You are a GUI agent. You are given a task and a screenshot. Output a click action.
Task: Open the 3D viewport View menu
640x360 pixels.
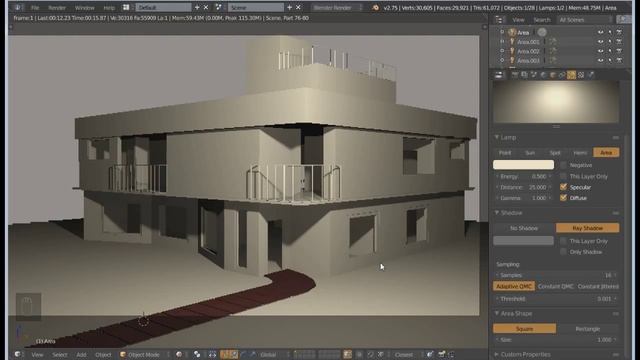pos(37,355)
